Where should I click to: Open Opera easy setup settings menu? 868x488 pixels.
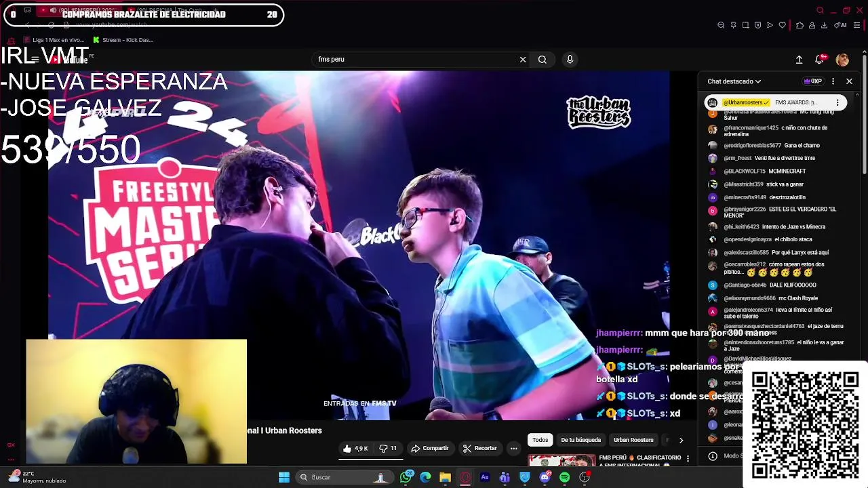[856, 25]
